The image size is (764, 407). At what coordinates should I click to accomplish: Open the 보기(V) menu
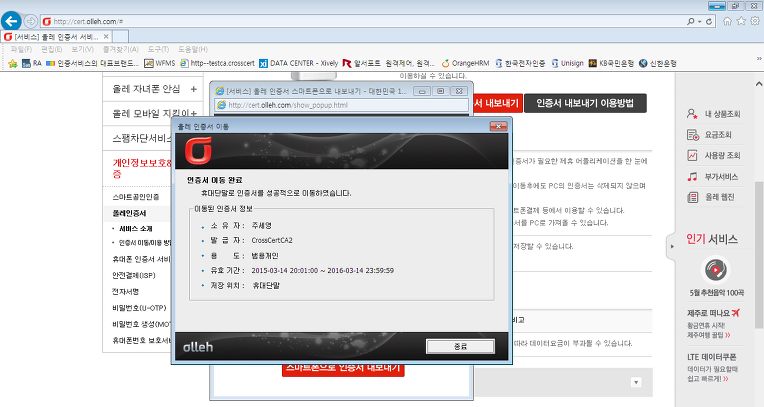(82, 49)
